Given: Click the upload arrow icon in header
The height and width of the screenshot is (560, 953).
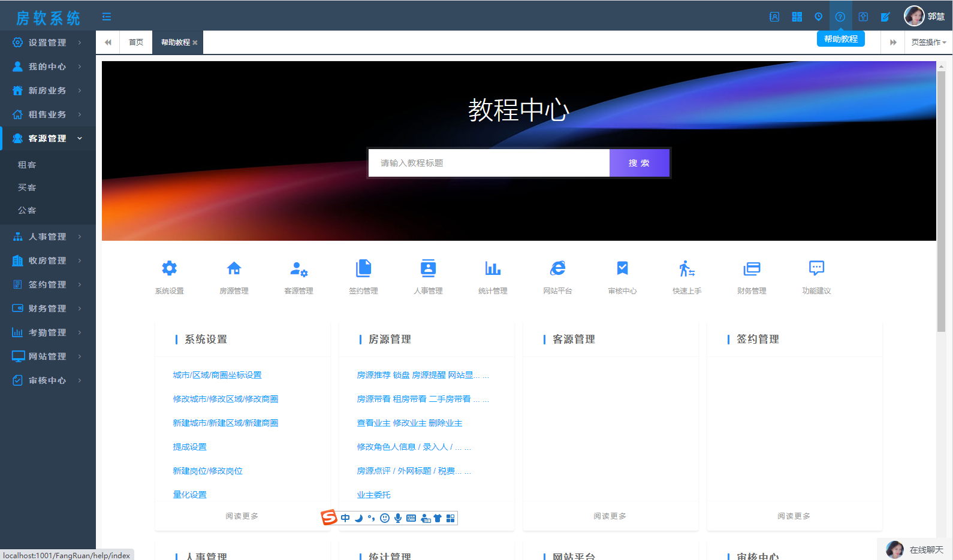Looking at the screenshot, I should point(863,17).
